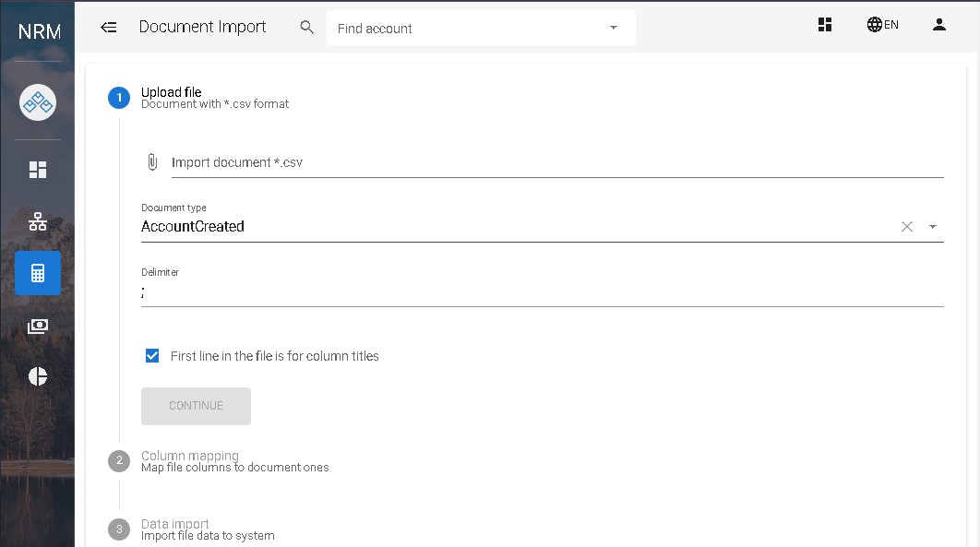Open the network hierarchy icon in sidebar

tap(38, 221)
